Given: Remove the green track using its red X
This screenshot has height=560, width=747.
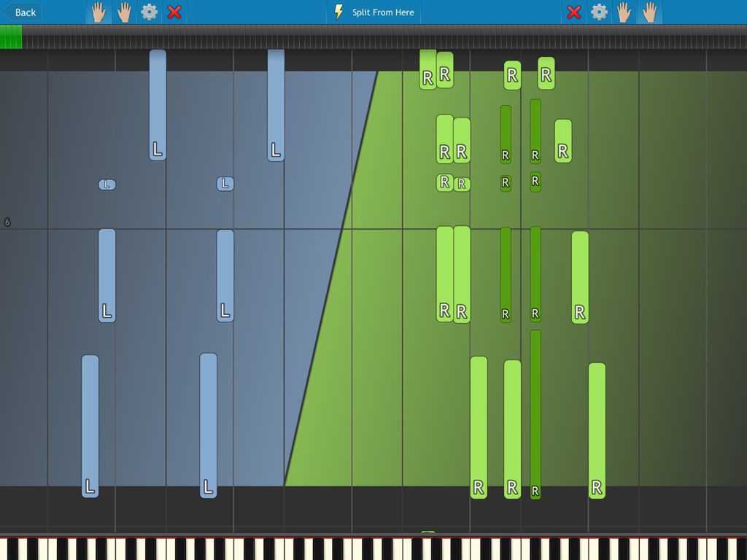Looking at the screenshot, I should [x=573, y=12].
